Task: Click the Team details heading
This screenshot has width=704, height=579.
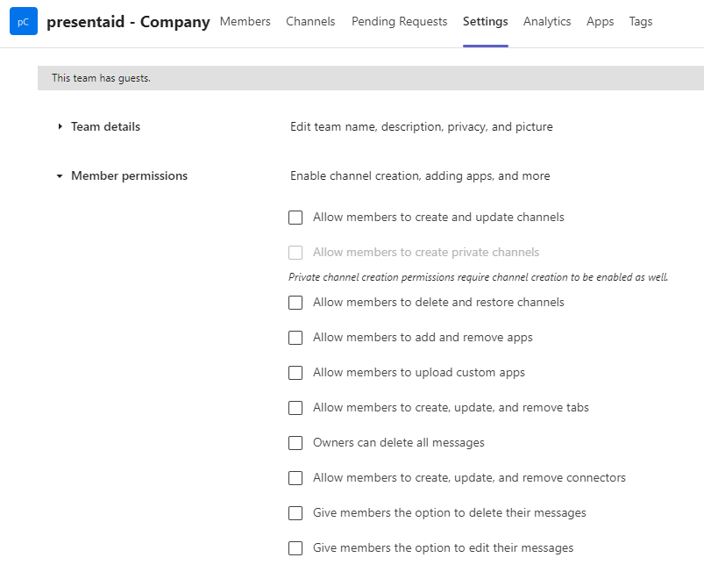Action: [x=106, y=127]
